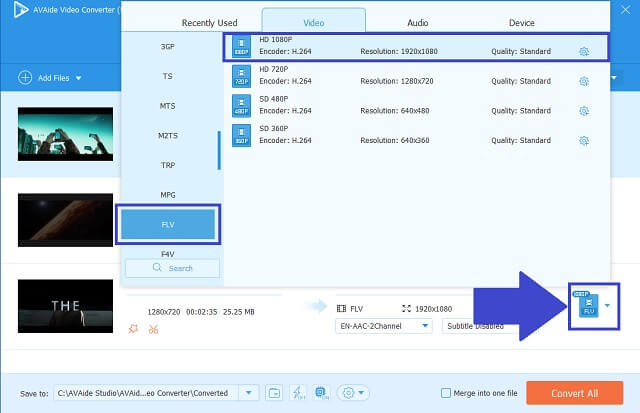The image size is (640, 413).
Task: Open settings gear for HD 720P preset
Action: [584, 81]
